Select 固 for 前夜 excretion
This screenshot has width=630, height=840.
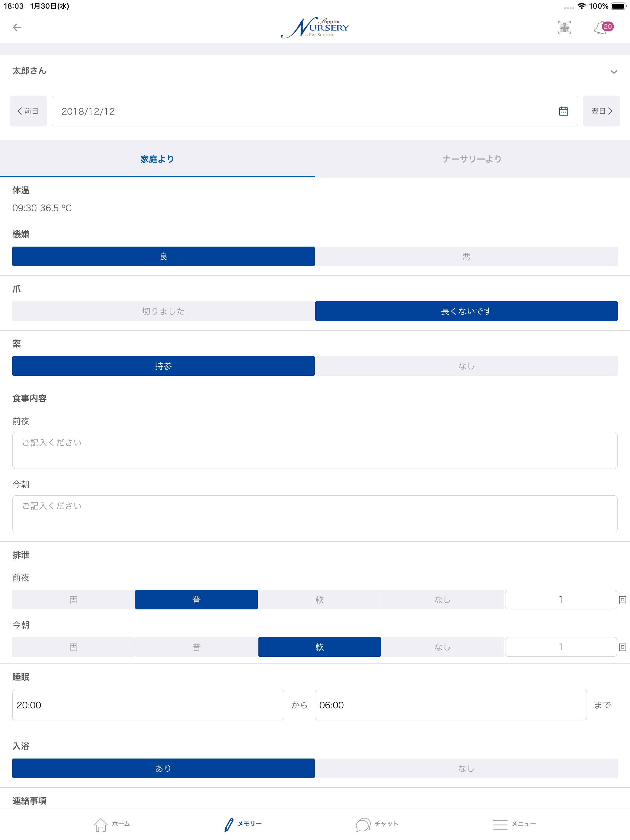73,600
